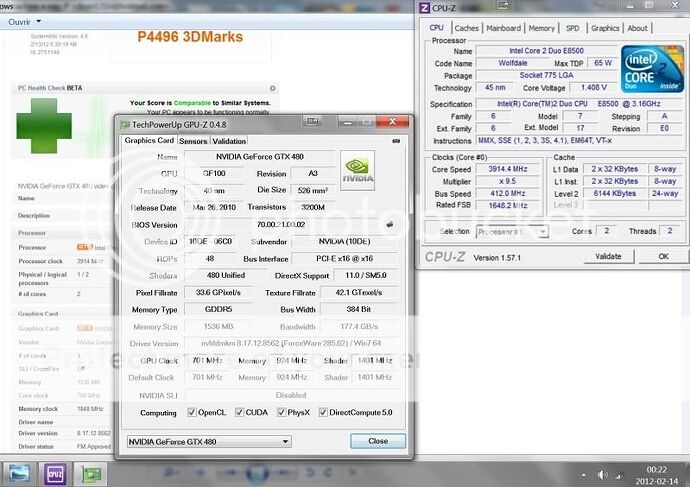Toggle the PhysX checkbox
The height and width of the screenshot is (487, 690).
click(280, 412)
